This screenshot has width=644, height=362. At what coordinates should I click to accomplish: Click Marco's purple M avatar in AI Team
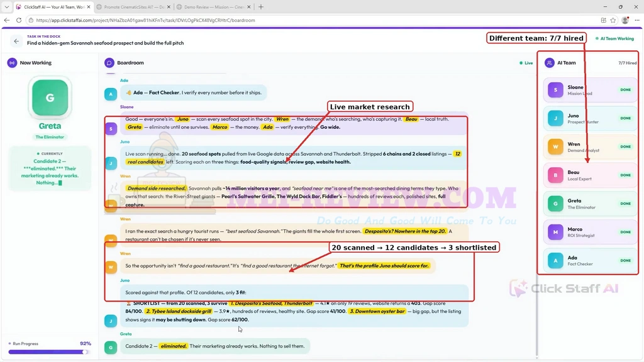tap(555, 232)
